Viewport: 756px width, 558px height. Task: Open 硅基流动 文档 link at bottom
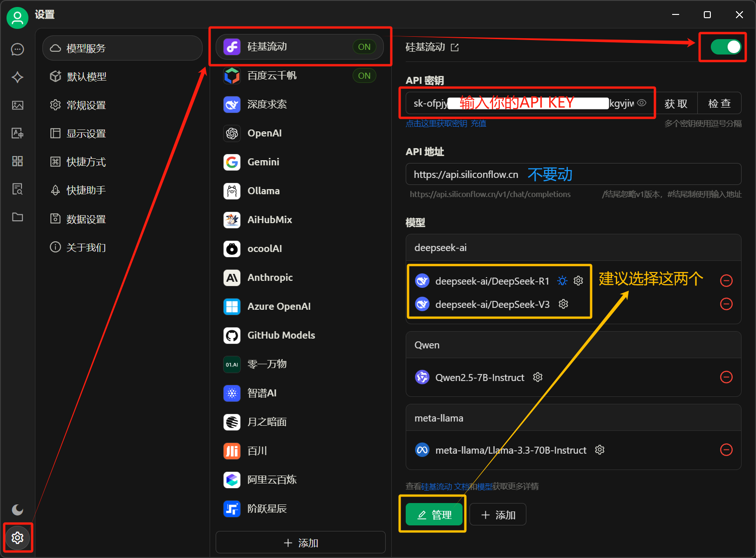tap(445, 486)
